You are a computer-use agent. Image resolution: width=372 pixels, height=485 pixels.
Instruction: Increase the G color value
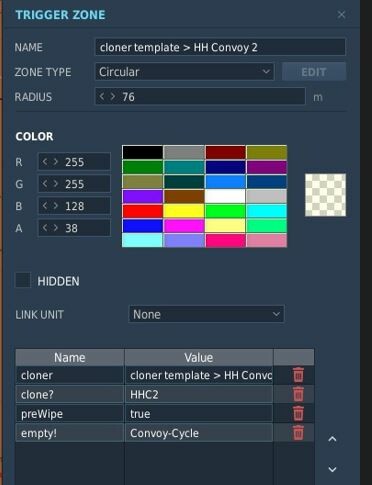[x=56, y=184]
